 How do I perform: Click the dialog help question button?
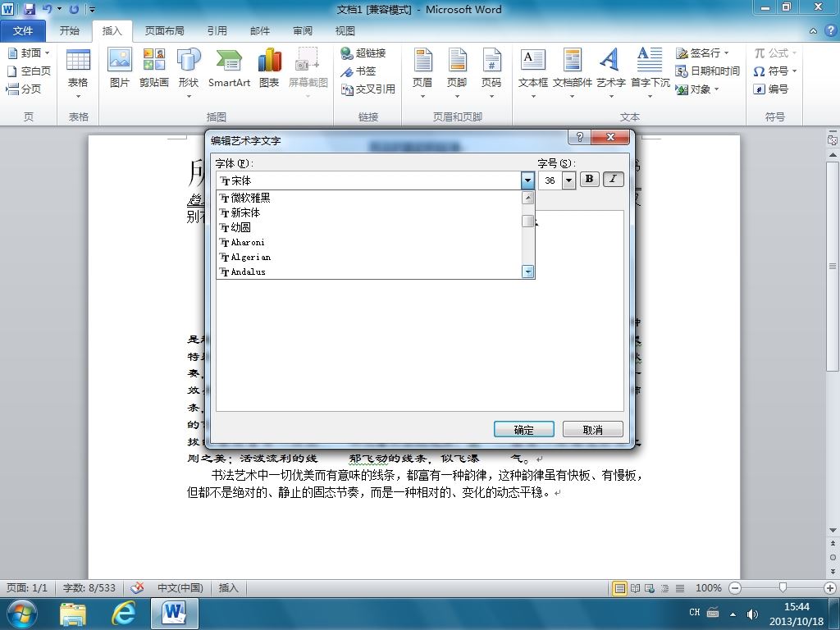point(579,137)
